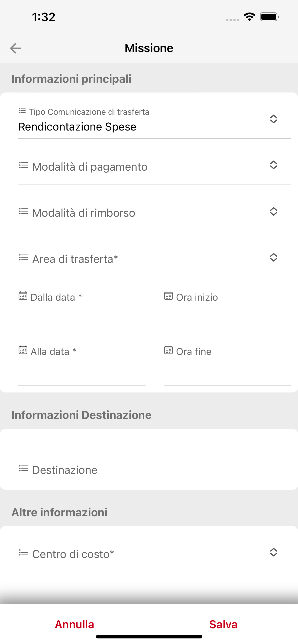
Task: Tap the battery indicator in status bar
Action: pyautogui.click(x=269, y=17)
